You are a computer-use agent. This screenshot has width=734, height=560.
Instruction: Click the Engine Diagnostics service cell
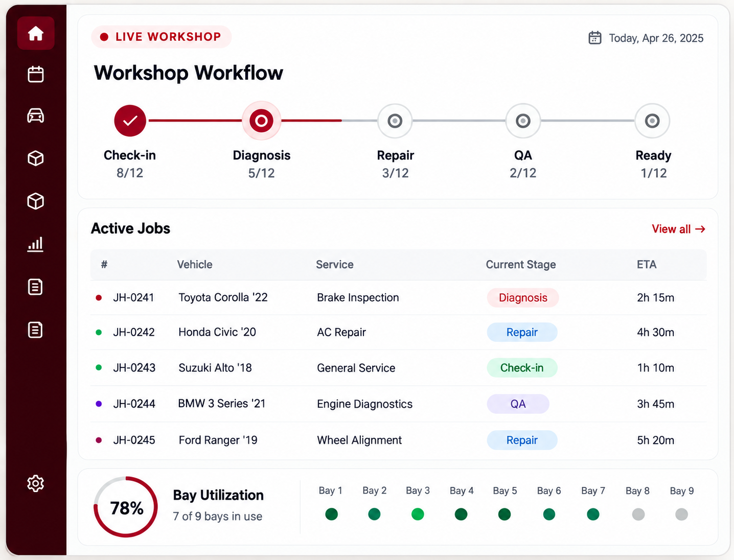[364, 404]
